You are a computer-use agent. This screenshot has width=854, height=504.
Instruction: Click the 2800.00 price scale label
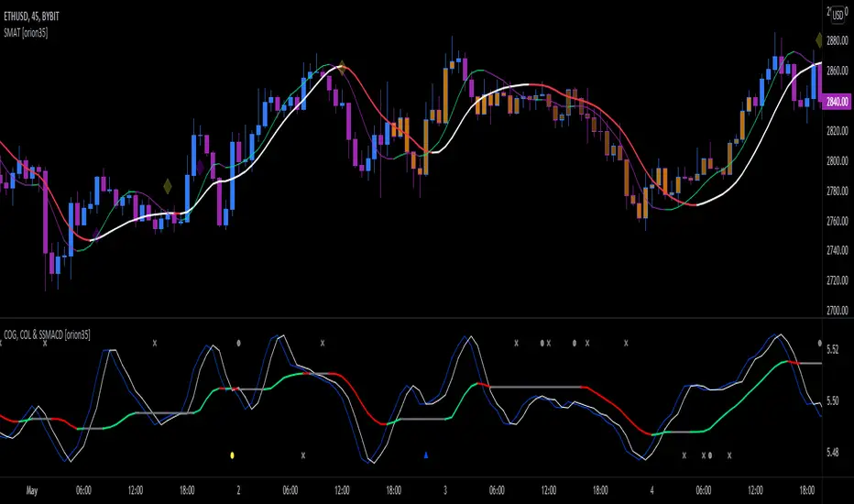click(x=835, y=161)
